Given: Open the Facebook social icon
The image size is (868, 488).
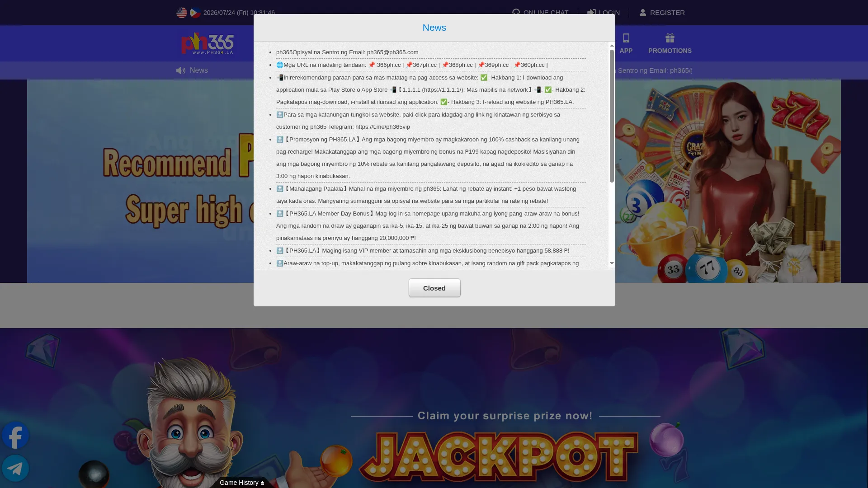Looking at the screenshot, I should pyautogui.click(x=15, y=435).
